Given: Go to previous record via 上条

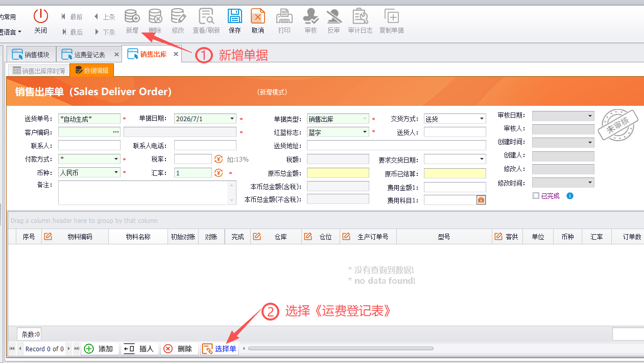Looking at the screenshot, I should click(x=105, y=17).
